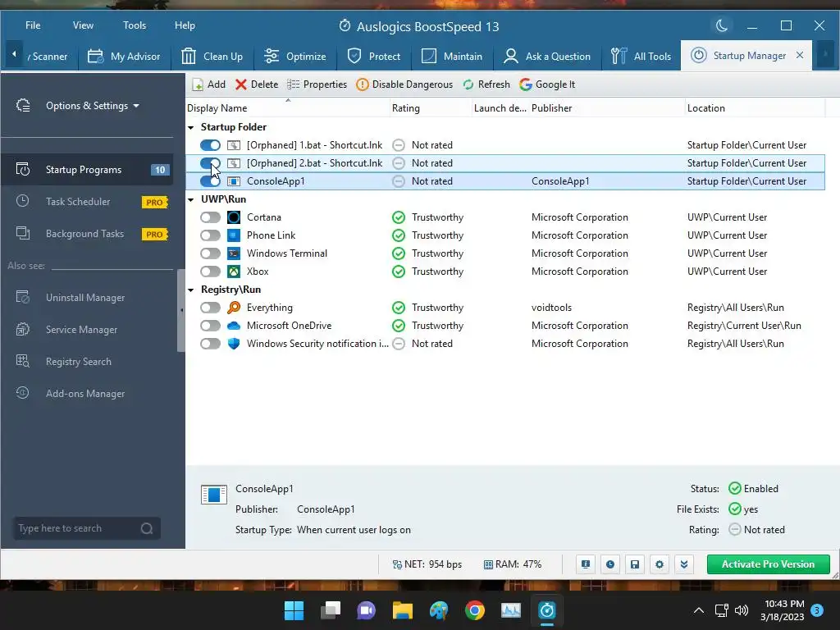Click the double-chevron icon in status bar
Image resolution: width=840 pixels, height=630 pixels.
[x=684, y=564]
